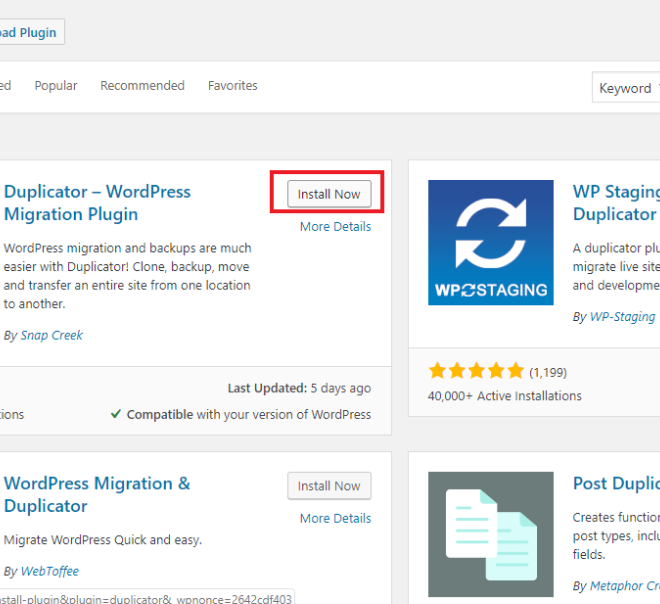Click the green compatibility checkmark icon

pos(116,414)
